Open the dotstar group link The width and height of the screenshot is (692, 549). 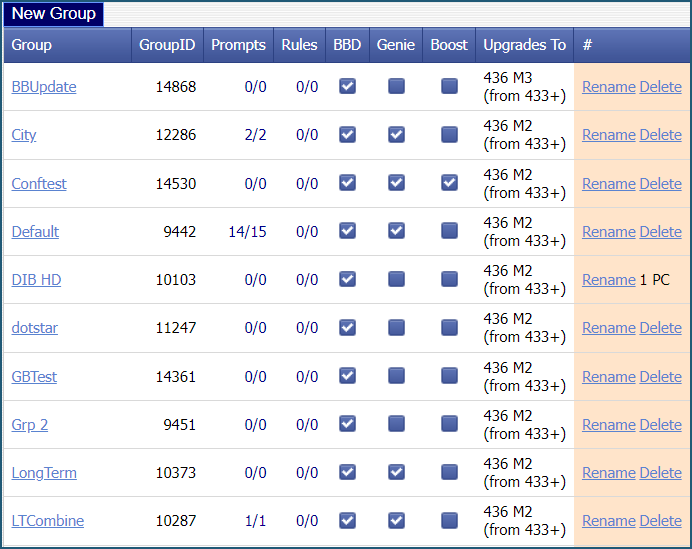[x=34, y=328]
